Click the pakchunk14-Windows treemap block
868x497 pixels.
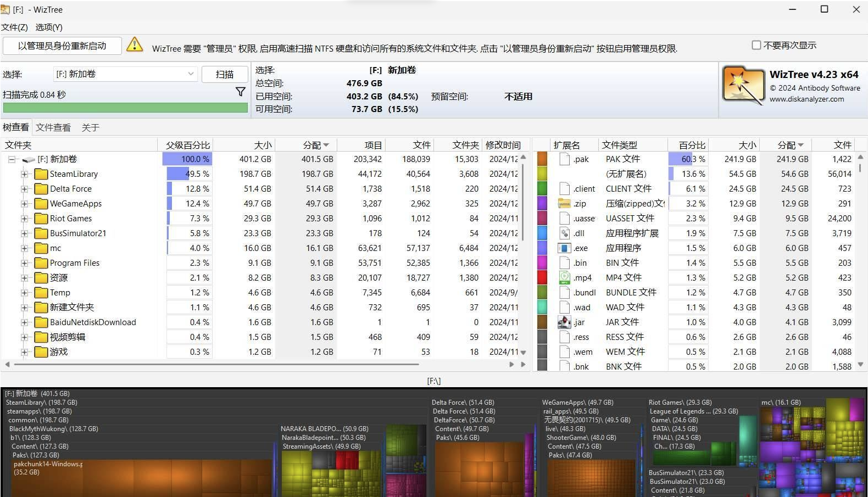pos(137,478)
